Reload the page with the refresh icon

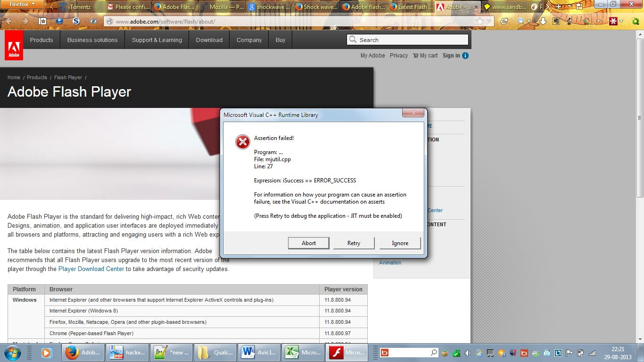(504, 21)
